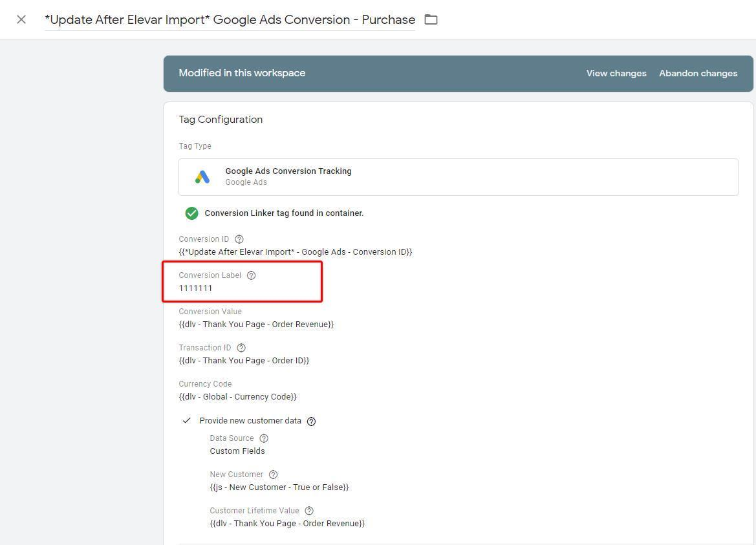The width and height of the screenshot is (756, 545).
Task: Open the folder icon beside the tag name
Action: coord(431,20)
